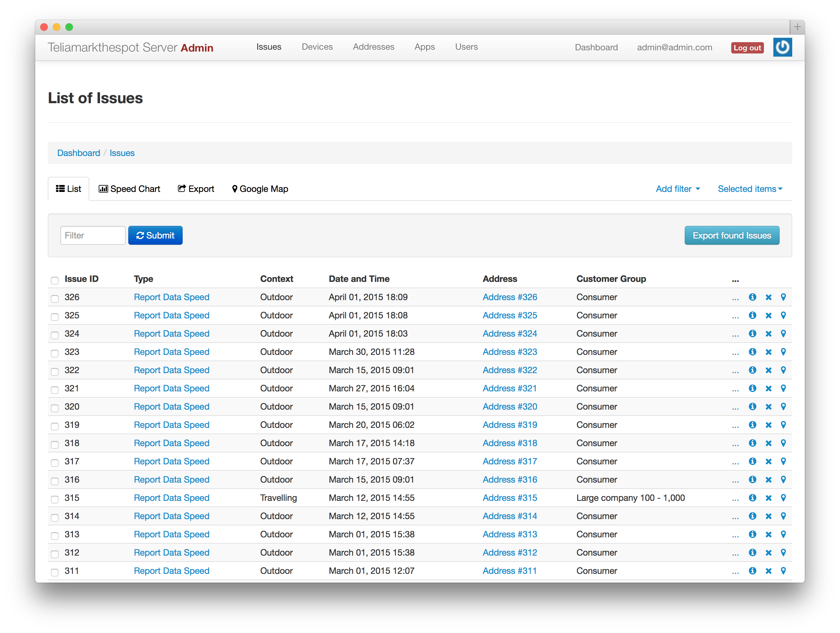Image resolution: width=840 pixels, height=633 pixels.
Task: Open the Address #323 link
Action: (x=510, y=352)
